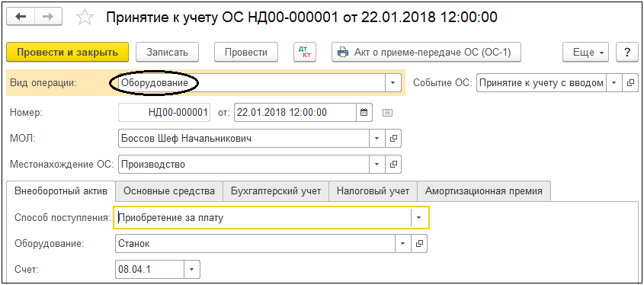Viewport: 644px width, 285px height.
Task: Click Провести и закрыть button
Action: 68,52
